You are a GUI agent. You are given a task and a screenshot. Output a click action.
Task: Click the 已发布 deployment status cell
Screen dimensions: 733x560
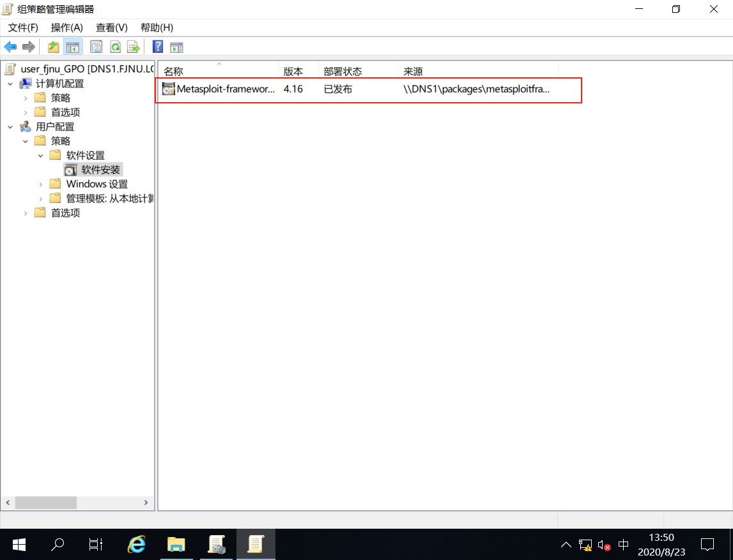pyautogui.click(x=338, y=89)
